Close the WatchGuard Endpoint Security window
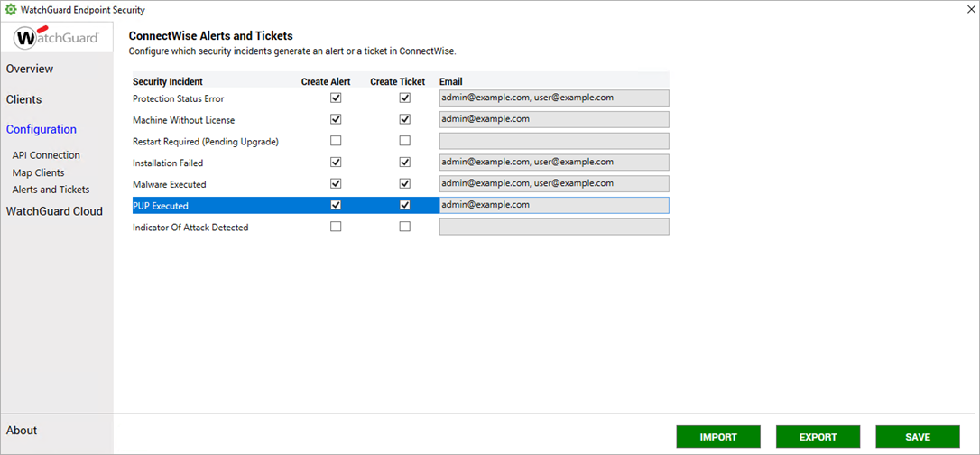This screenshot has width=980, height=455. click(x=971, y=9)
